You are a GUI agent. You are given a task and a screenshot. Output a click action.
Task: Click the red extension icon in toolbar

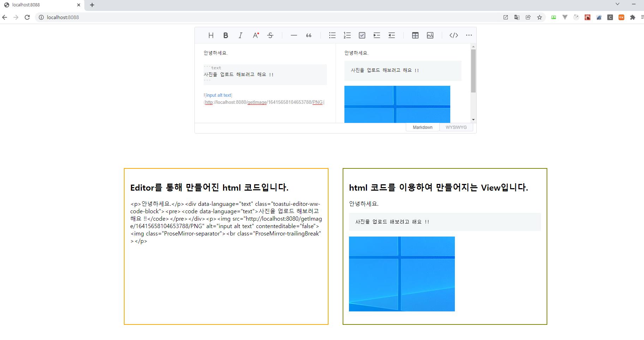[x=588, y=17]
